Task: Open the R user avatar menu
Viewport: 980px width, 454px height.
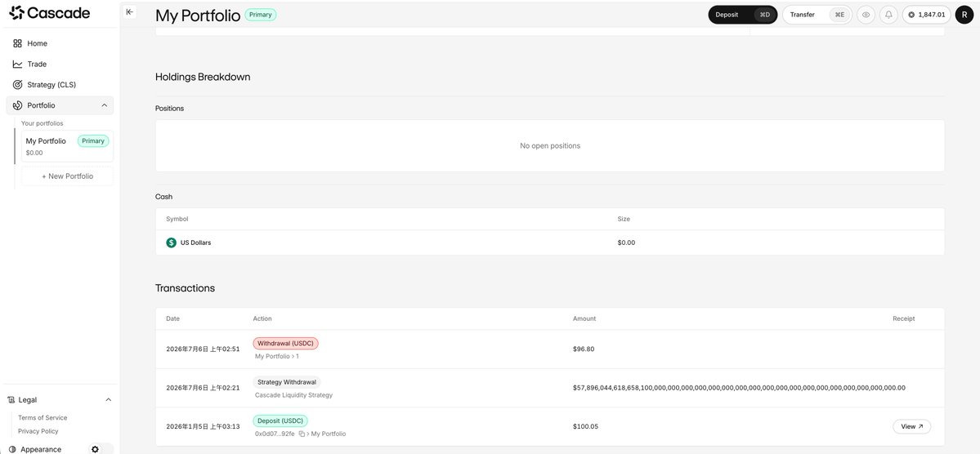Action: 964,15
